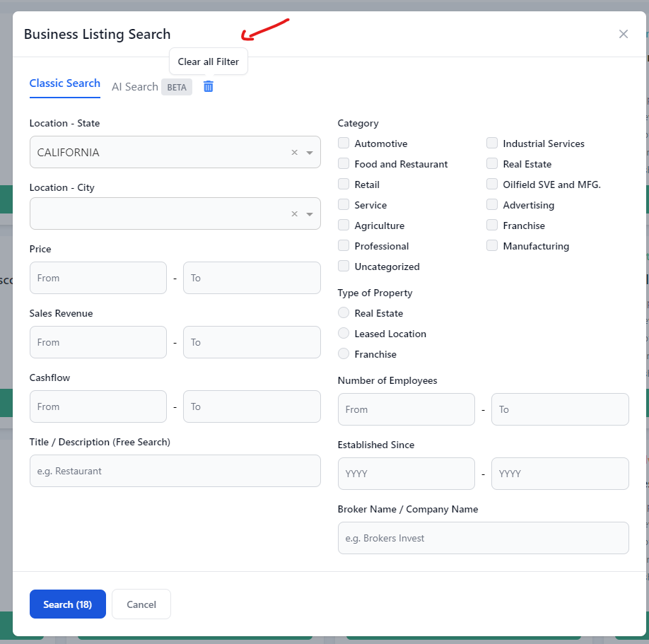649x644 pixels.
Task: Clear the CALIFORNIA state selection
Action: 294,153
